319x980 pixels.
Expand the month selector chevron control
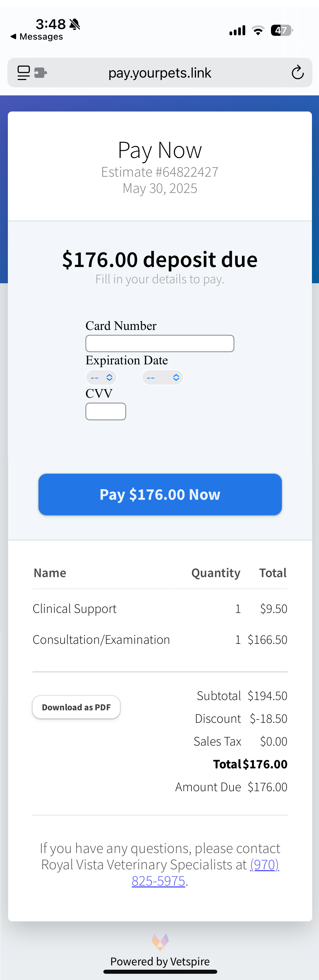pos(110,377)
